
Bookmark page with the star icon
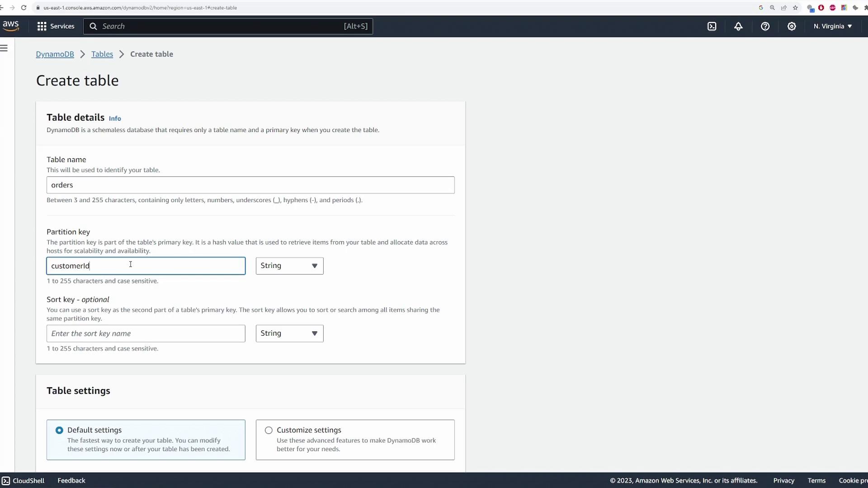tap(795, 8)
